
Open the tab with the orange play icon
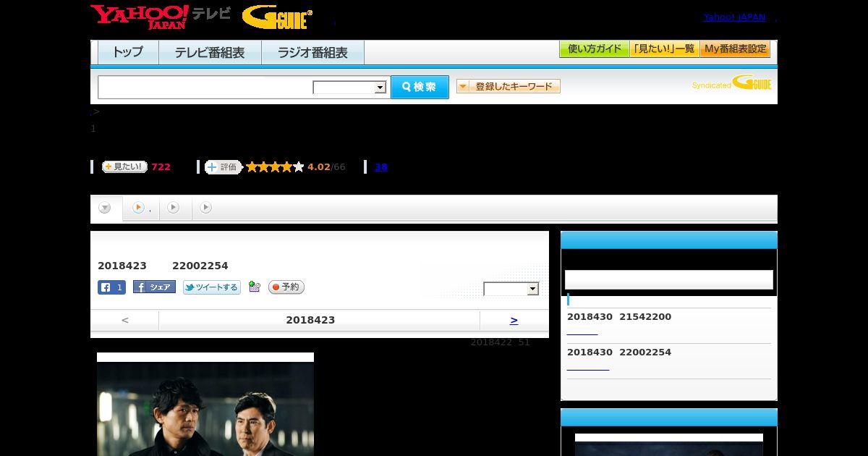click(141, 208)
